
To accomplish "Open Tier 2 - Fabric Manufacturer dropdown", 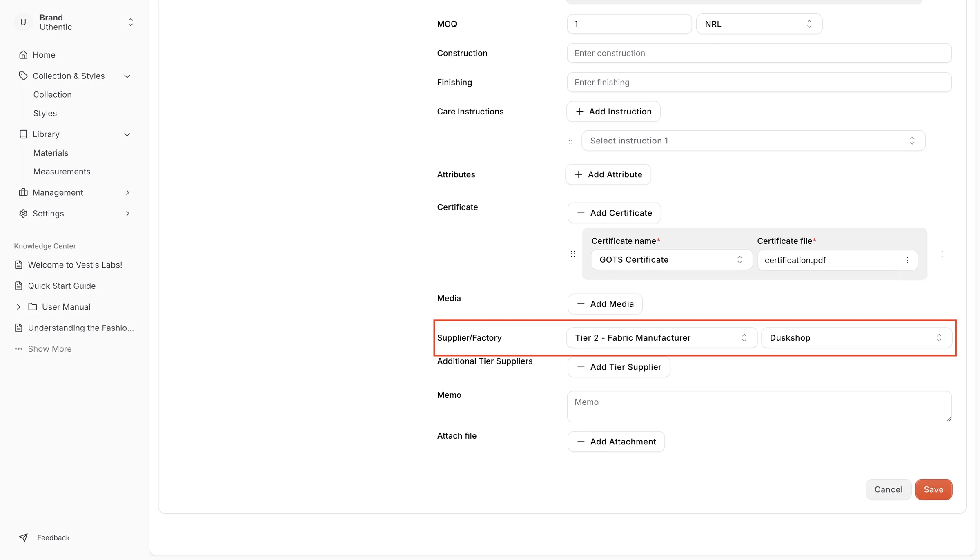I will [x=662, y=338].
